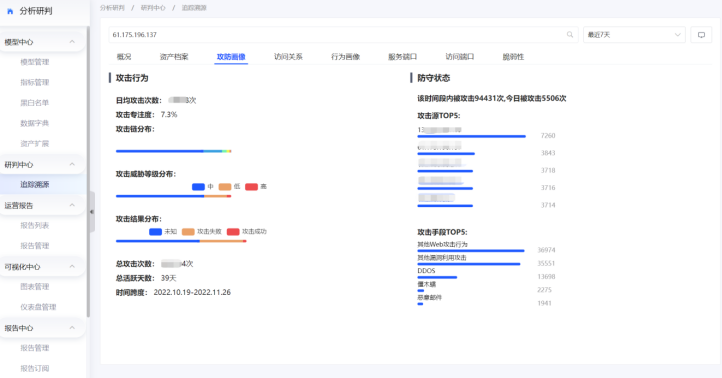
Task: Toggle the red 高 threat level legend
Action: pyautogui.click(x=256, y=186)
